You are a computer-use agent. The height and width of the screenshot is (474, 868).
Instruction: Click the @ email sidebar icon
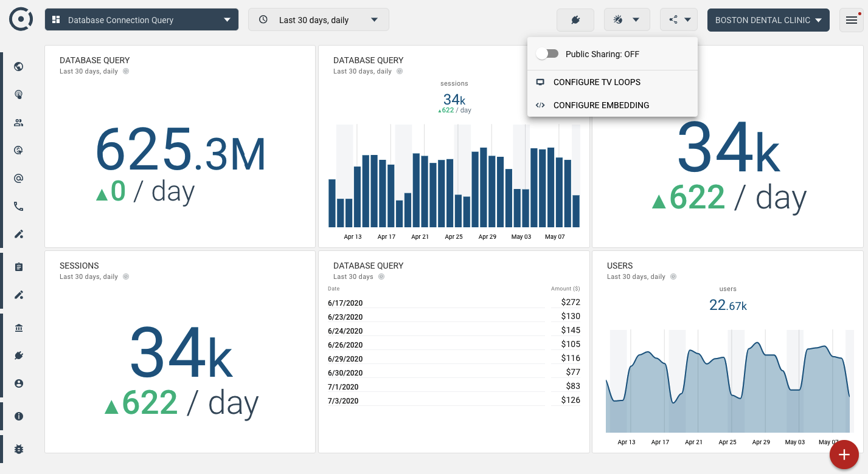pyautogui.click(x=19, y=179)
